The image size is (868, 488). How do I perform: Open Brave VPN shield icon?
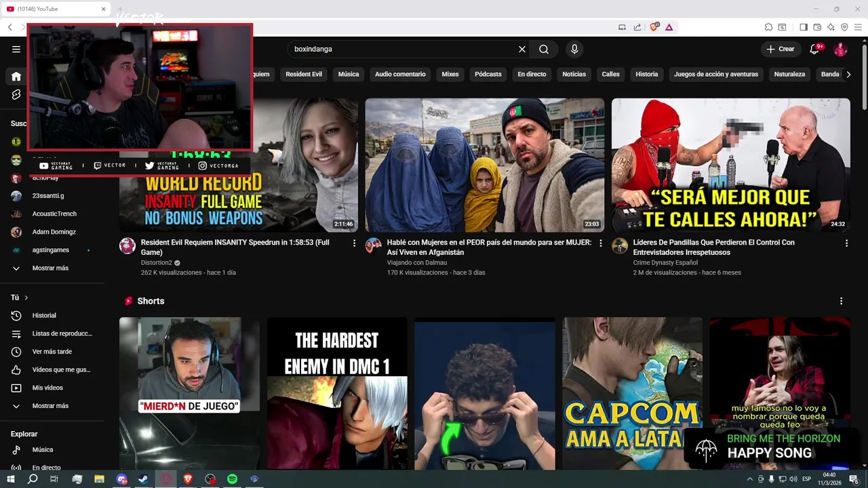(x=844, y=27)
